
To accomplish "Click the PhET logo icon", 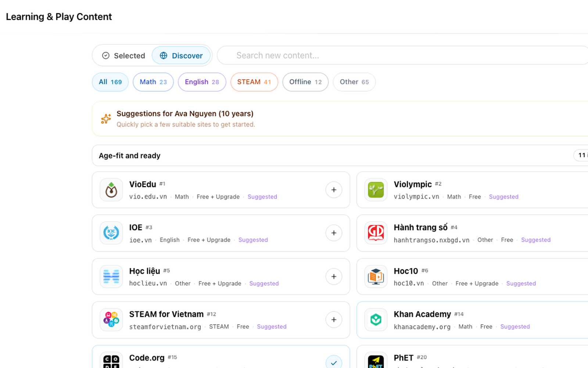I will [376, 360].
